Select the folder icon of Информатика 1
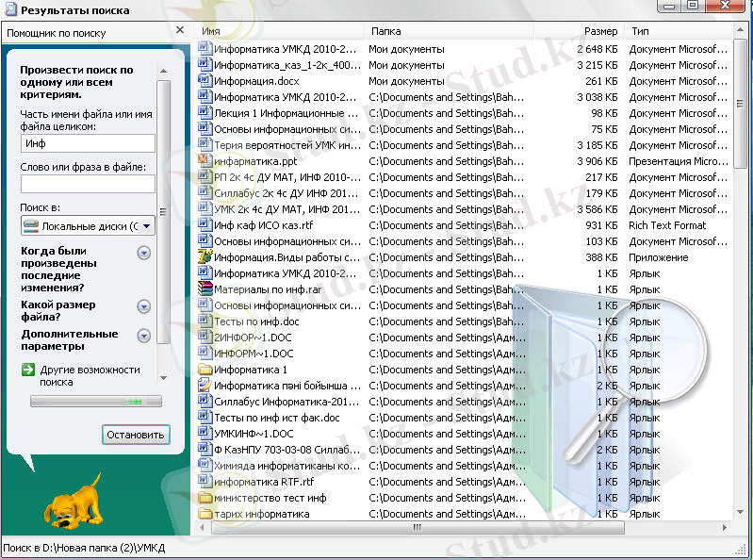 pyautogui.click(x=205, y=370)
